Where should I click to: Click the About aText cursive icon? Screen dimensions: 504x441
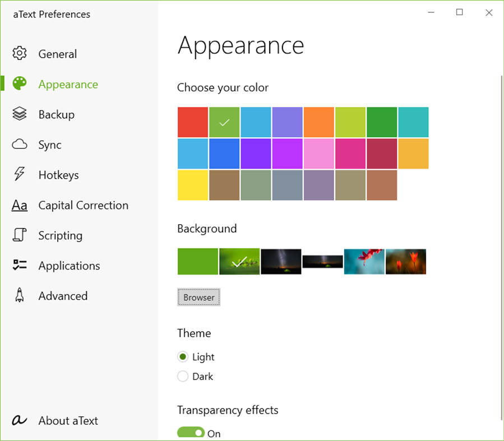(x=19, y=420)
